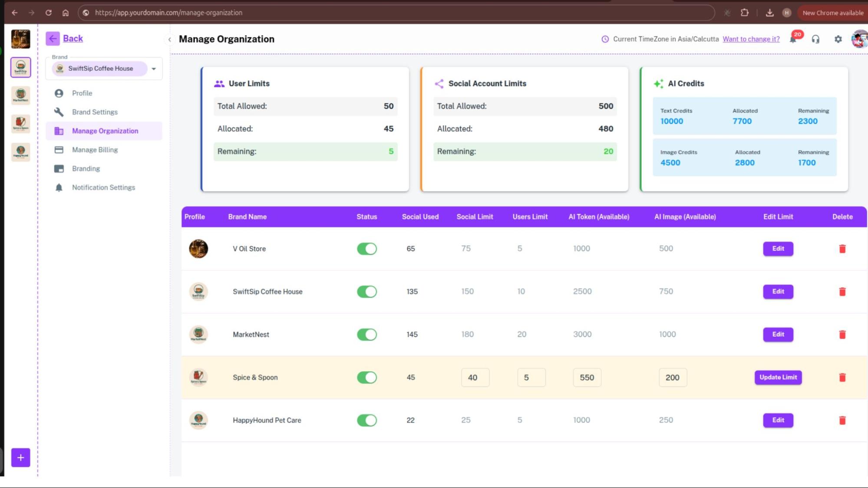Collapse the sidebar with chevron arrow
868x488 pixels.
(169, 39)
